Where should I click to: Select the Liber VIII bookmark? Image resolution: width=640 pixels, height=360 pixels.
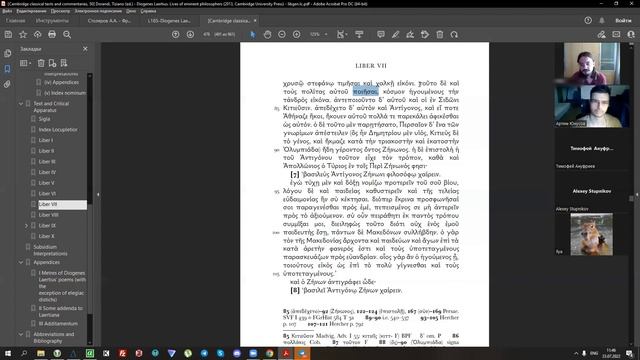tap(49, 215)
